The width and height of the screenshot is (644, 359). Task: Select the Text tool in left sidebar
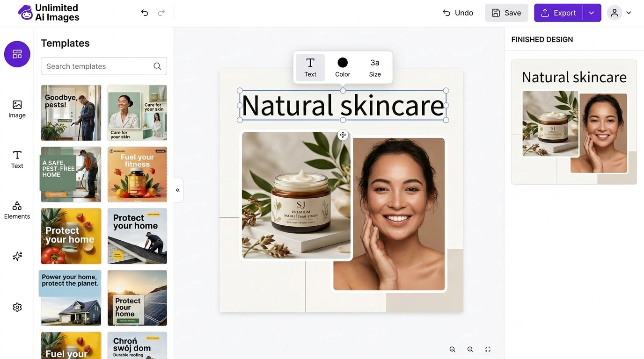pos(17,159)
